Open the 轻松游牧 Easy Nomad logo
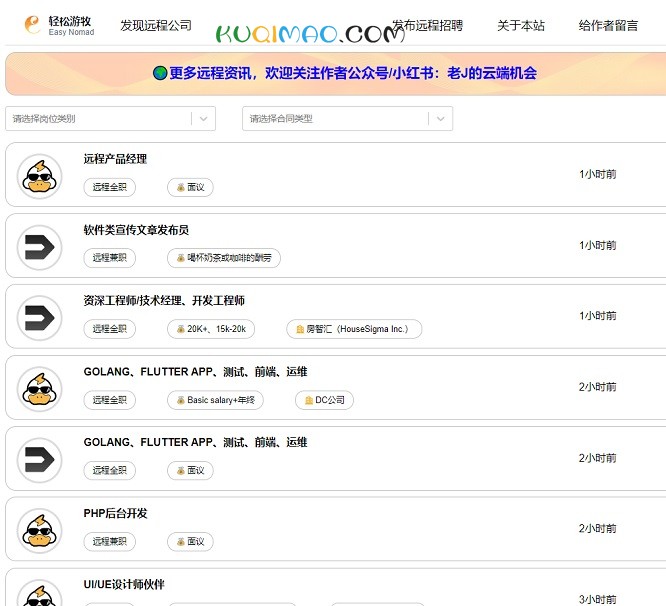The width and height of the screenshot is (666, 606). pyautogui.click(x=59, y=25)
